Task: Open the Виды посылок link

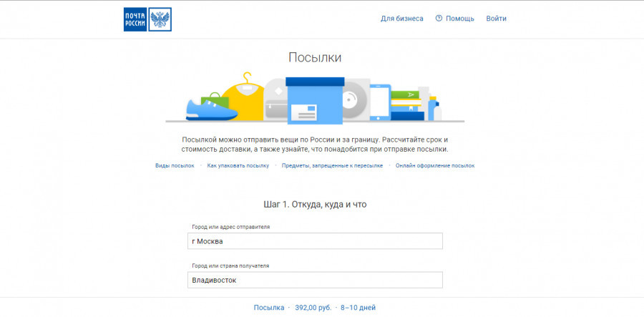Action: [175, 165]
